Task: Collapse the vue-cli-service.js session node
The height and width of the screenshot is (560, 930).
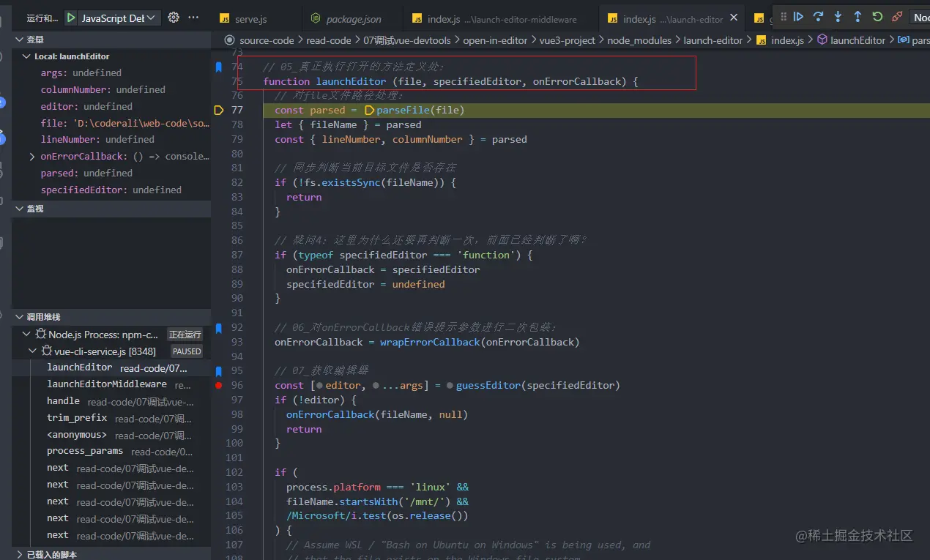Action: pos(32,351)
